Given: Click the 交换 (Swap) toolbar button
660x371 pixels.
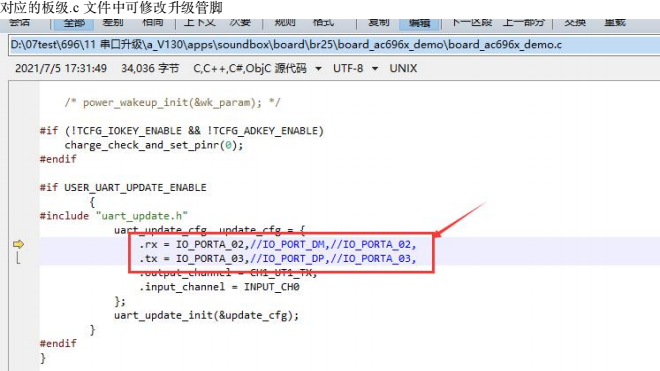Looking at the screenshot, I should 575,22.
